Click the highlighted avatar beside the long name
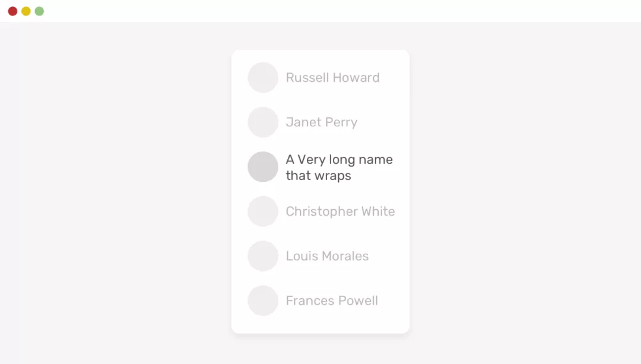 coord(263,167)
